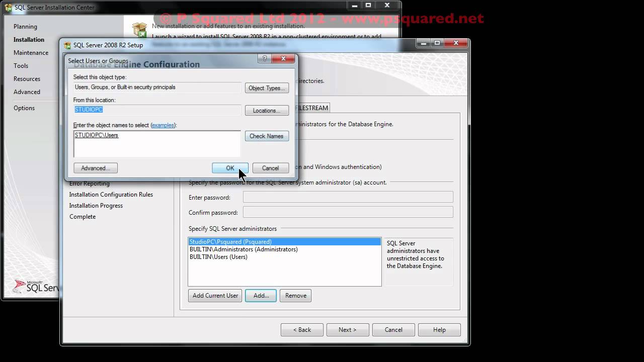The height and width of the screenshot is (362, 644).
Task: Cancel the SQL Server setup wizard
Action: (393, 330)
